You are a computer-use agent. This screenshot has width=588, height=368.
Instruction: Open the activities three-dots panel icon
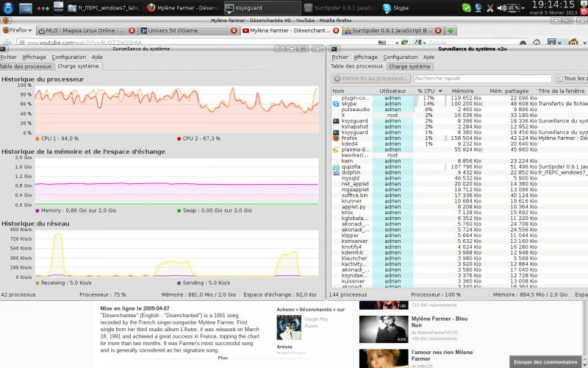43,8
